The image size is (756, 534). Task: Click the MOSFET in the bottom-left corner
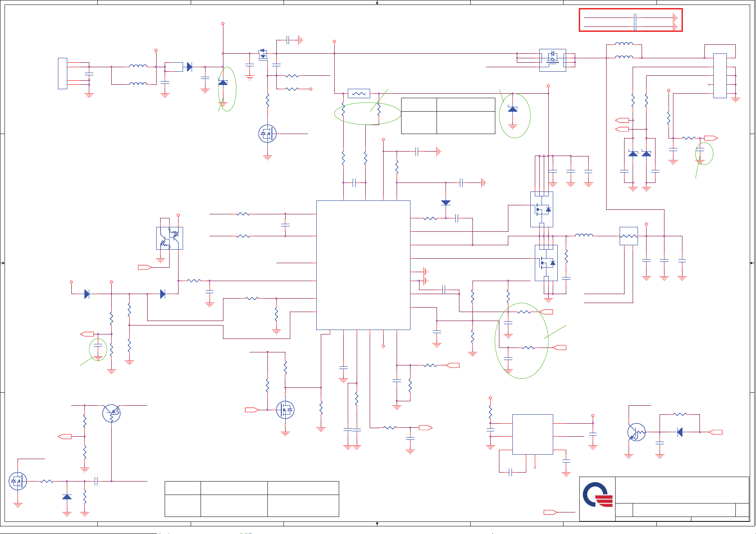[x=18, y=481]
